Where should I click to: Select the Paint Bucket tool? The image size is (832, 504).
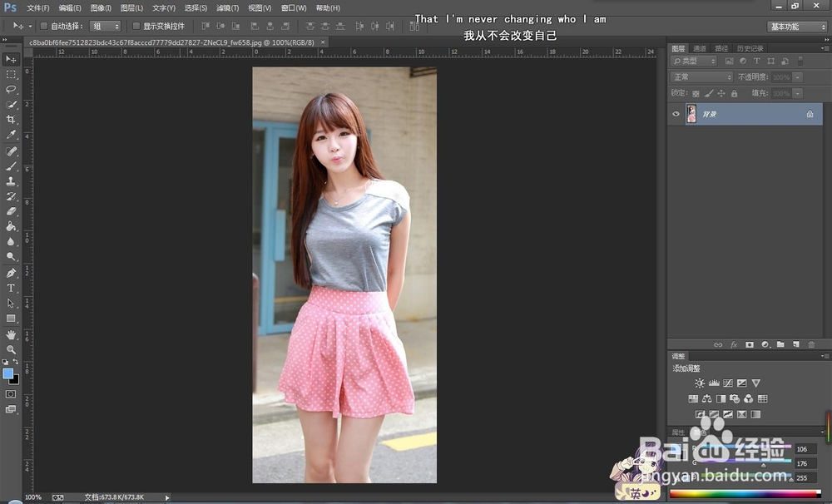(11, 226)
